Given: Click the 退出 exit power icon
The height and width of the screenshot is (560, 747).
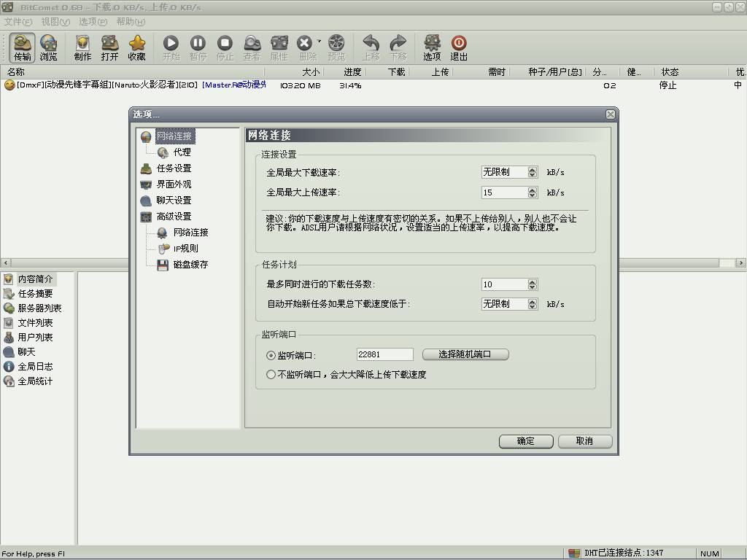Looking at the screenshot, I should pyautogui.click(x=459, y=47).
